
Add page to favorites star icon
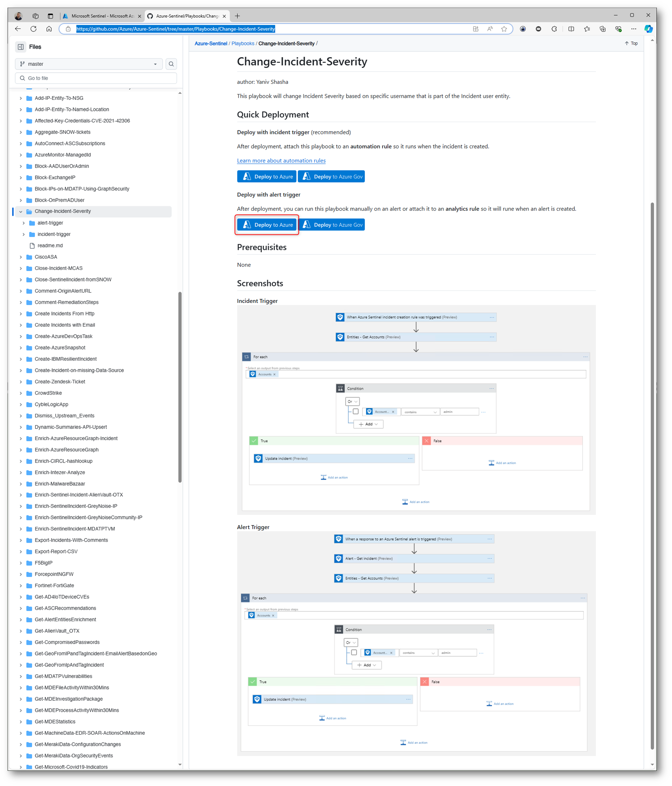pos(504,29)
